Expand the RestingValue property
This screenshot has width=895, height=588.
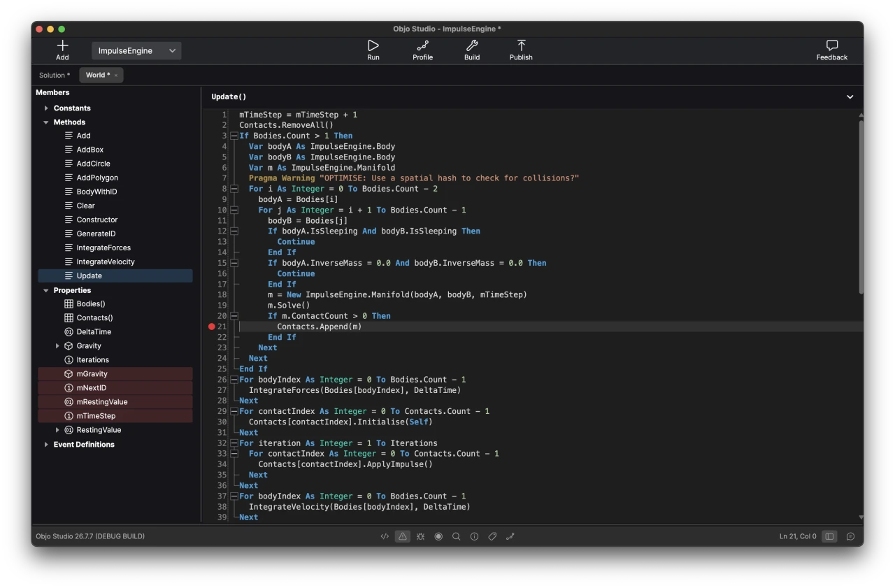[57, 430]
